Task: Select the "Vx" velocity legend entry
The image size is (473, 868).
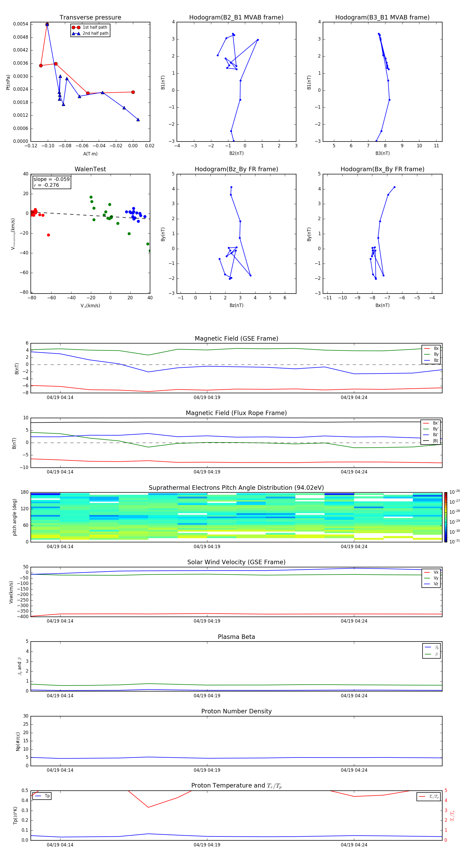Action: [431, 573]
